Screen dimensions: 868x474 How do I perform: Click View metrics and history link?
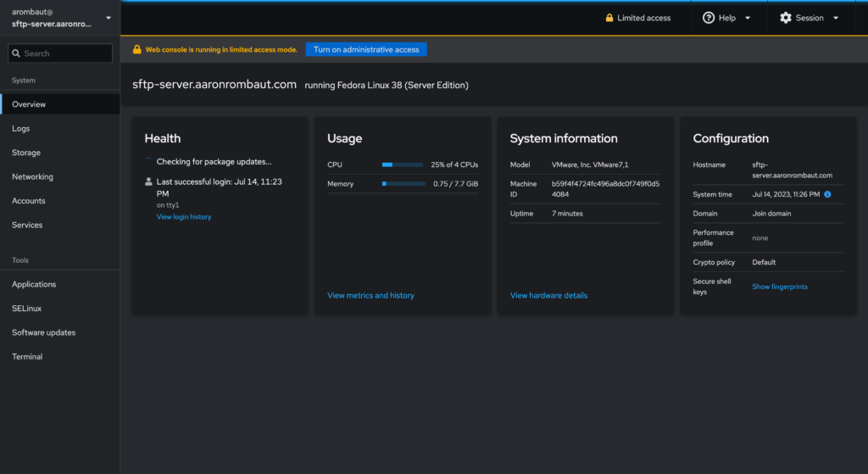tap(370, 296)
